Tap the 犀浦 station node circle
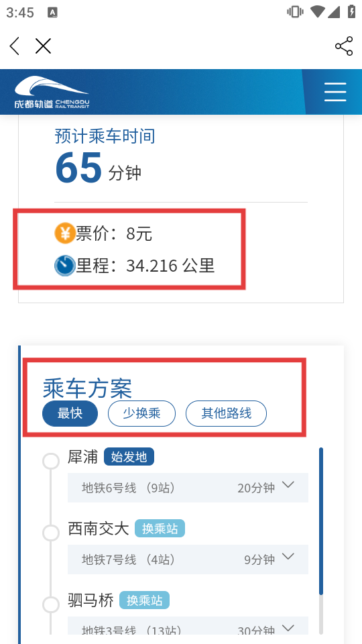The image size is (362, 644). (51, 461)
